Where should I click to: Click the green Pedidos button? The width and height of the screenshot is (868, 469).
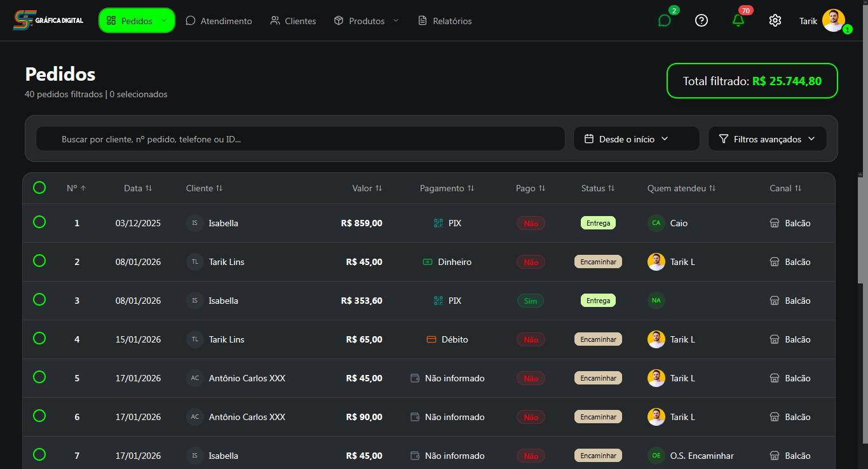pos(137,20)
